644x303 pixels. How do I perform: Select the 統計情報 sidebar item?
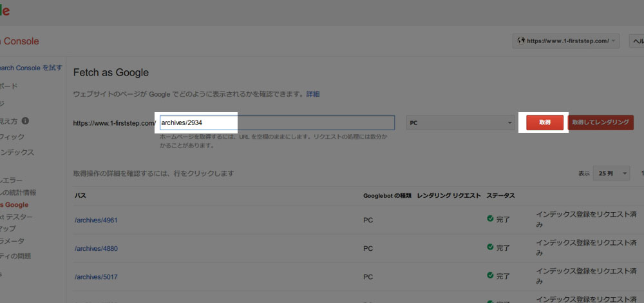coord(18,192)
